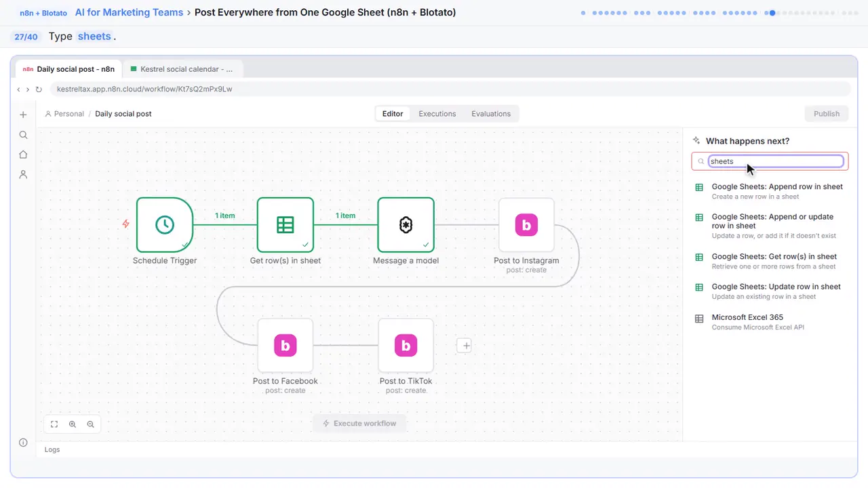Select the Message a model node
868x488 pixels.
pos(406,225)
